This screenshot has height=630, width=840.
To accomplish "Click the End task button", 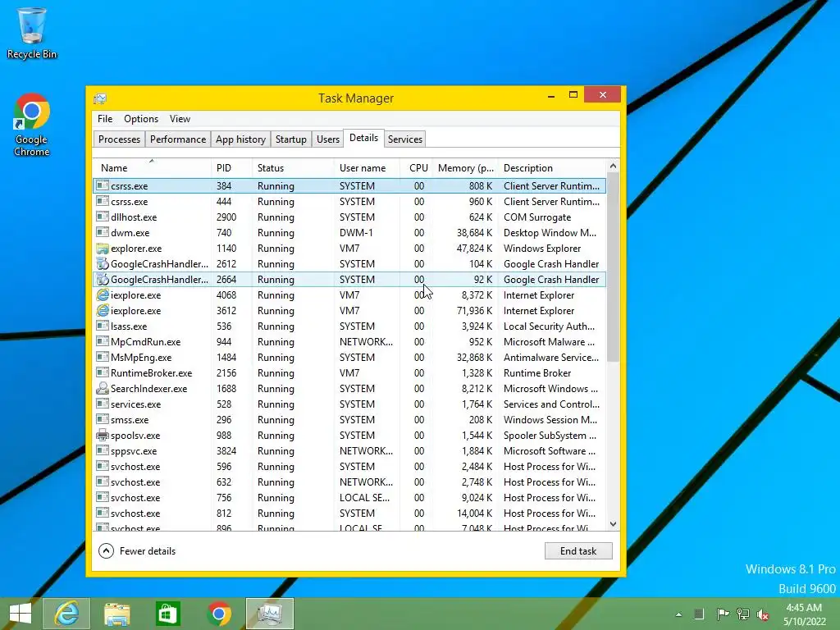I will click(x=578, y=550).
